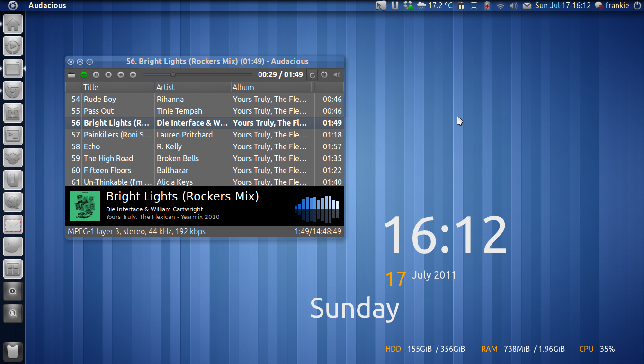Click artist cell "R. Kelly"
This screenshot has width=644, height=364.
tap(169, 146)
